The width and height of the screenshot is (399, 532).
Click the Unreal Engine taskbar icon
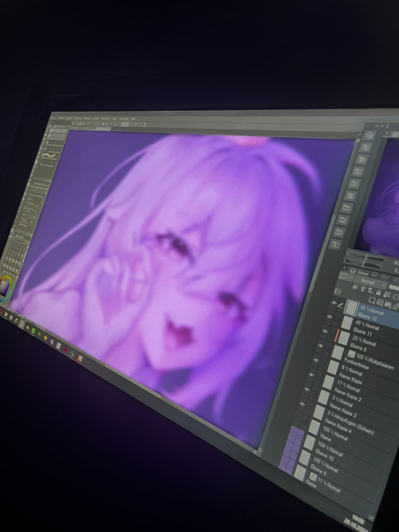(72, 354)
